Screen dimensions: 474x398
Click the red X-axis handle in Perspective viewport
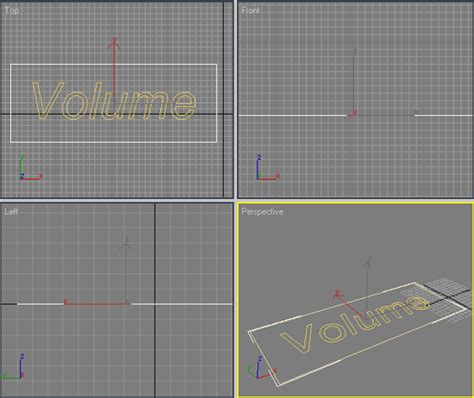coord(338,294)
